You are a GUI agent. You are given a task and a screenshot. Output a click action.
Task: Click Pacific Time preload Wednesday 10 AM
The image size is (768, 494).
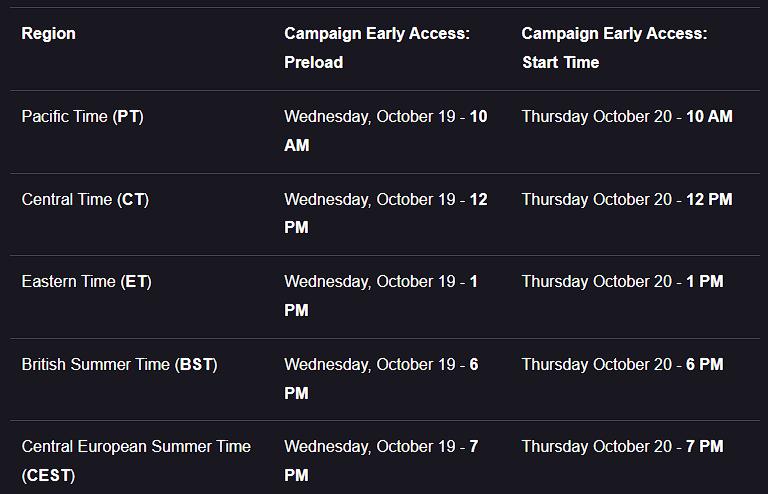385,130
